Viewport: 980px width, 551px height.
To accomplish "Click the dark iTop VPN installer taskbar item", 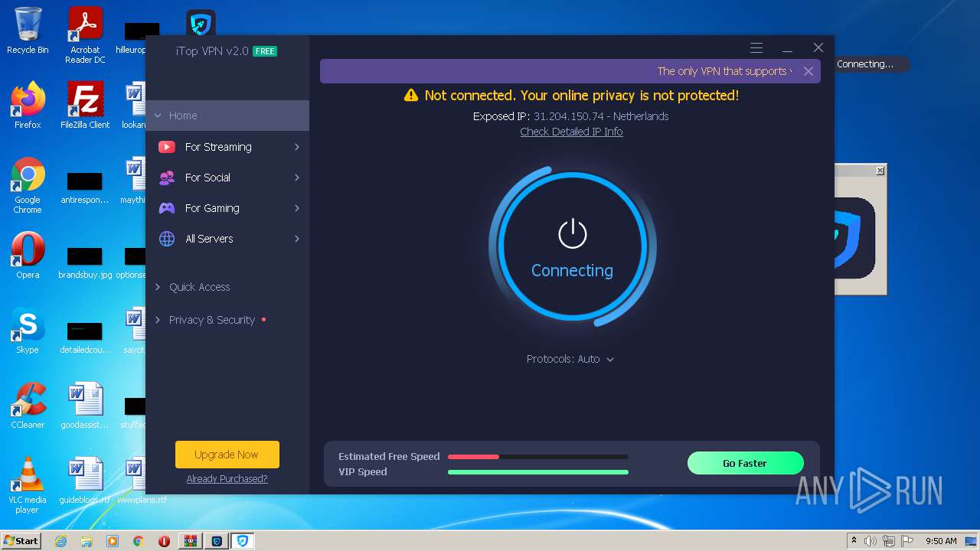I will pyautogui.click(x=217, y=541).
